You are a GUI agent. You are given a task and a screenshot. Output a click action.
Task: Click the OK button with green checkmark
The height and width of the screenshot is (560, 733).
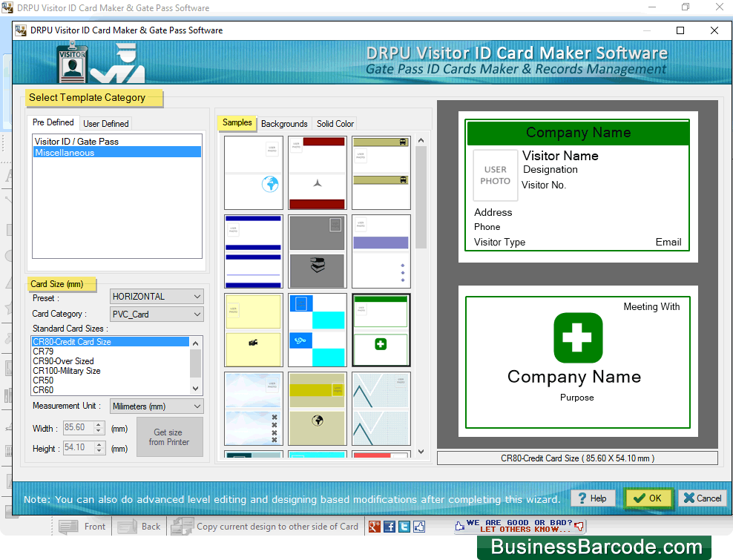click(x=648, y=498)
